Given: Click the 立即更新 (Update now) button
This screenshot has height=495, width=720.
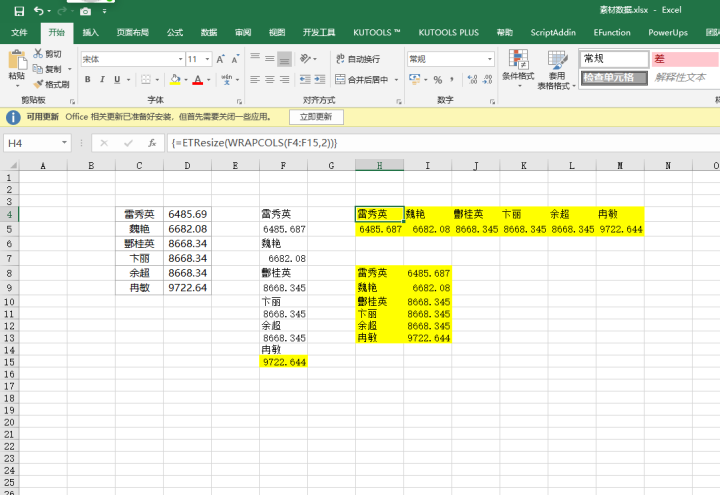Looking at the screenshot, I should point(316,117).
